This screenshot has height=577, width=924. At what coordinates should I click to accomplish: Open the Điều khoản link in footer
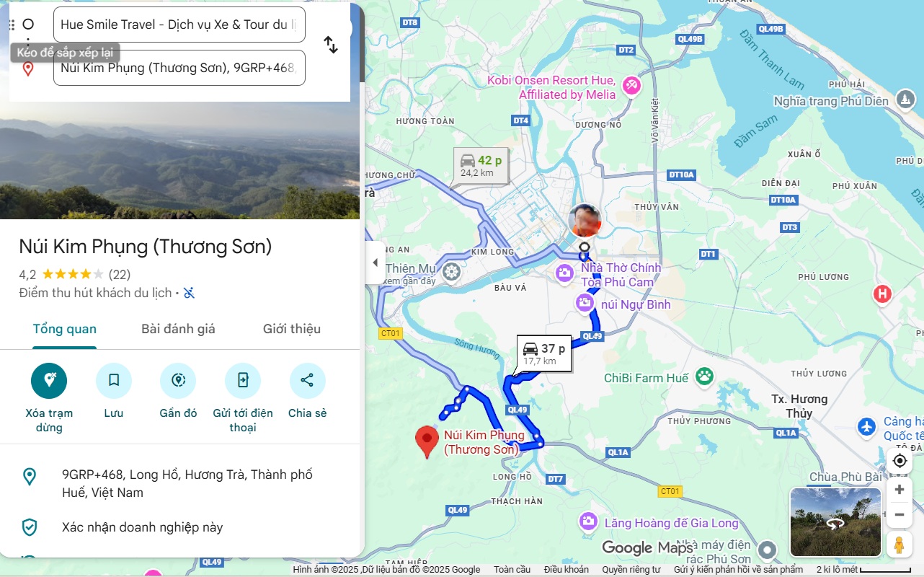tap(566, 570)
